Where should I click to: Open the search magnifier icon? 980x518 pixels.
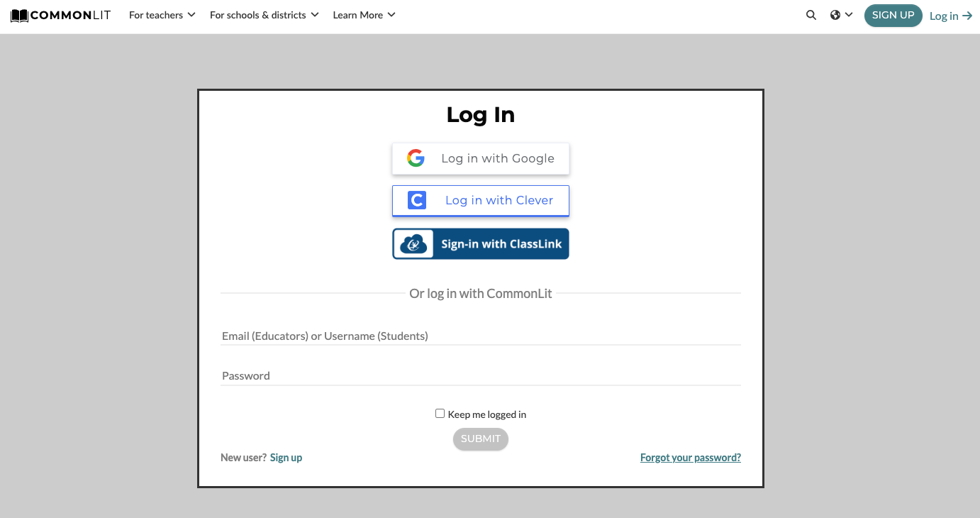pos(811,15)
